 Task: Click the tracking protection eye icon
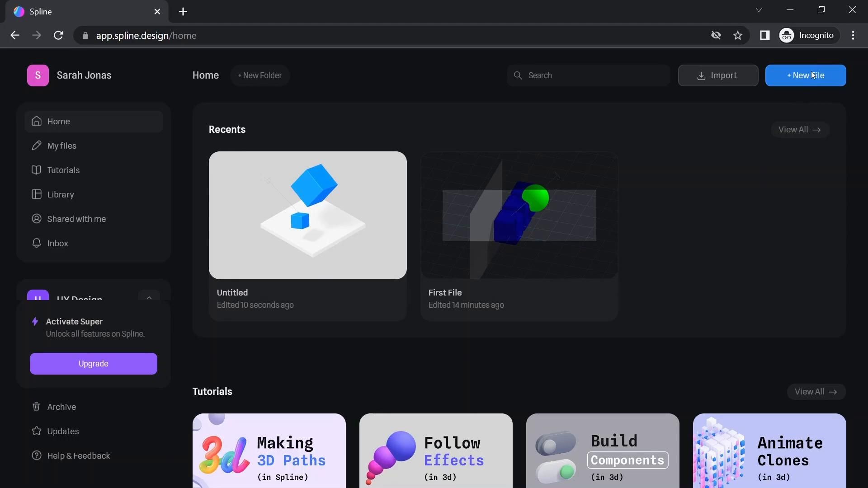716,35
